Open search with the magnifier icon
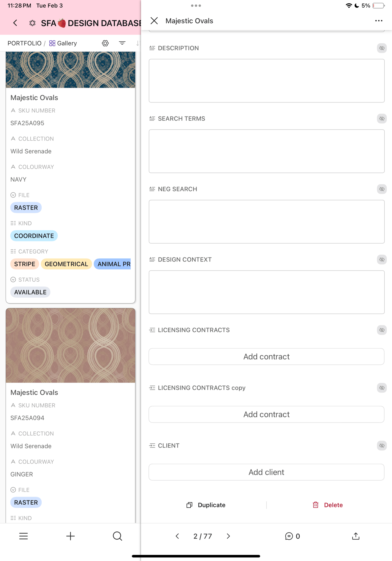The height and width of the screenshot is (561, 392). pyautogui.click(x=117, y=536)
